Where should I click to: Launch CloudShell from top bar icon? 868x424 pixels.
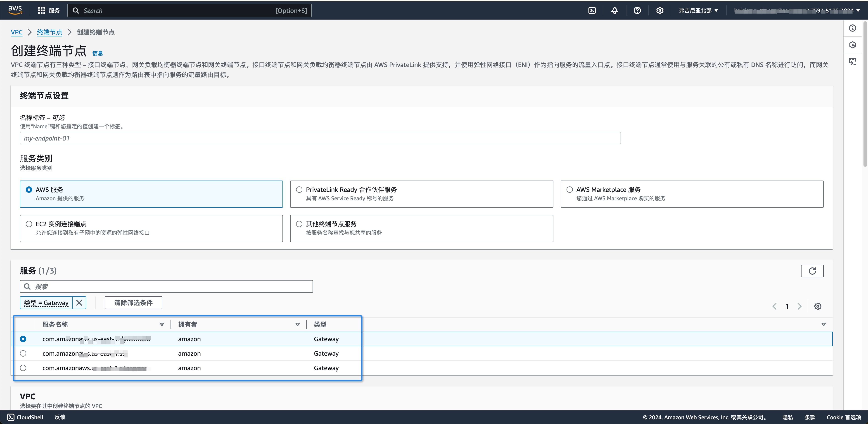point(592,10)
